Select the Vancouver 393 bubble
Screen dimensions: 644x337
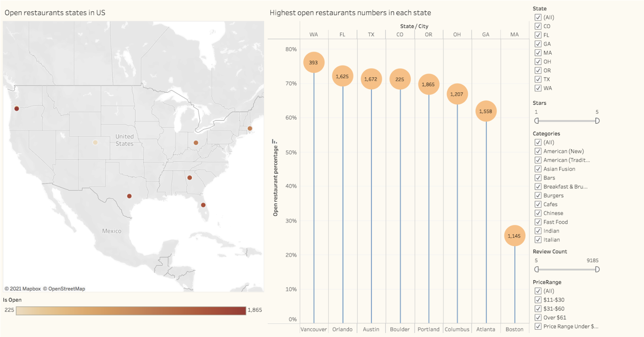click(x=314, y=63)
